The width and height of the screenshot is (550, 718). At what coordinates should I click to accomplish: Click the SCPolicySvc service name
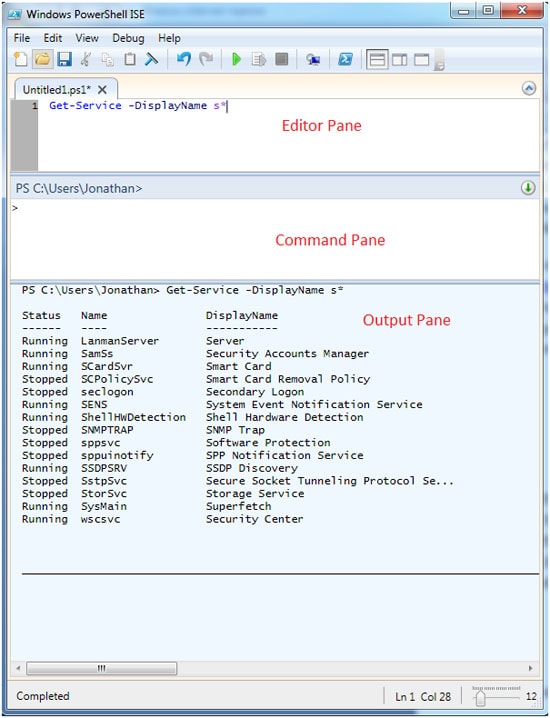[117, 380]
